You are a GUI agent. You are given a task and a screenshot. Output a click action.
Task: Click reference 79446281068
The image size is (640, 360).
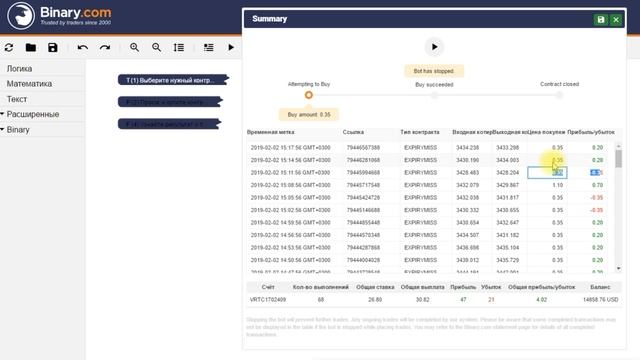pyautogui.click(x=363, y=160)
